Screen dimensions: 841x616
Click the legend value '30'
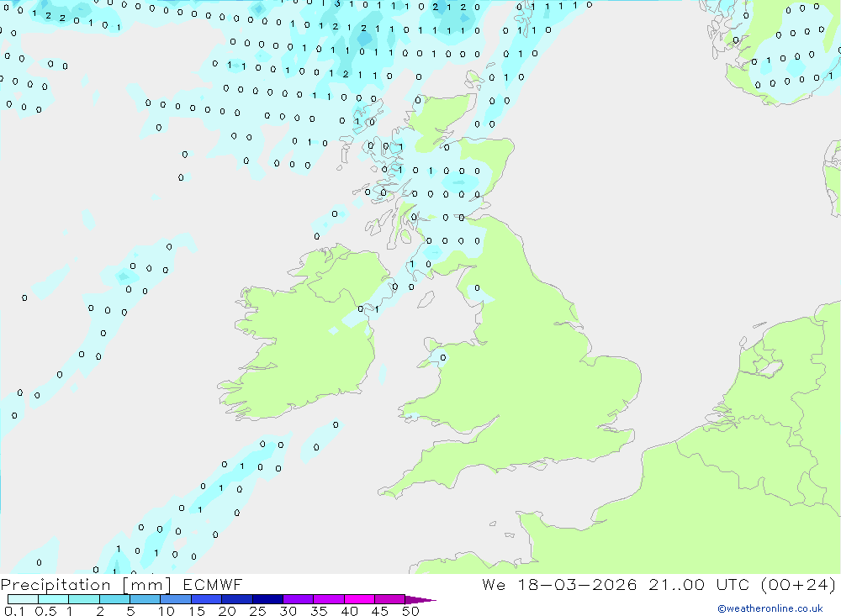[288, 611]
